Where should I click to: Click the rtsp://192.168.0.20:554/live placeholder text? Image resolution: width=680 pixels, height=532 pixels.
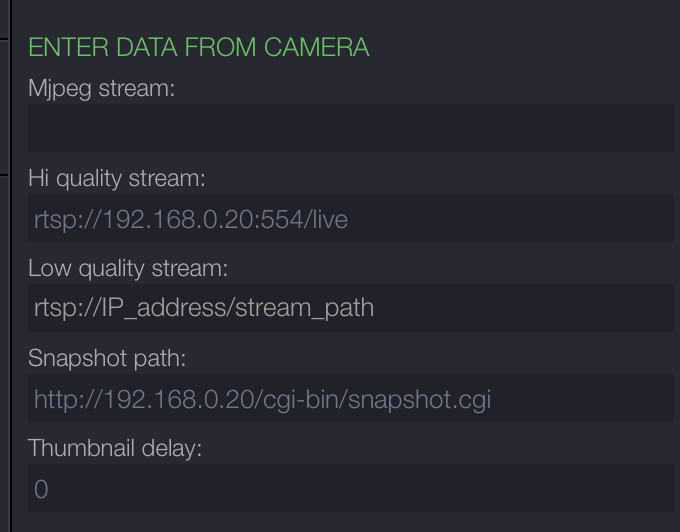191,219
